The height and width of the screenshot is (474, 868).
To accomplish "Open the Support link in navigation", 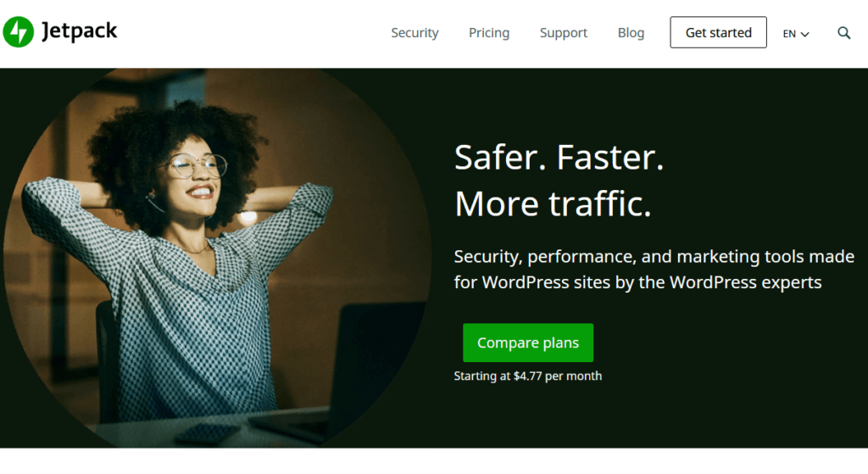I will coord(563,33).
